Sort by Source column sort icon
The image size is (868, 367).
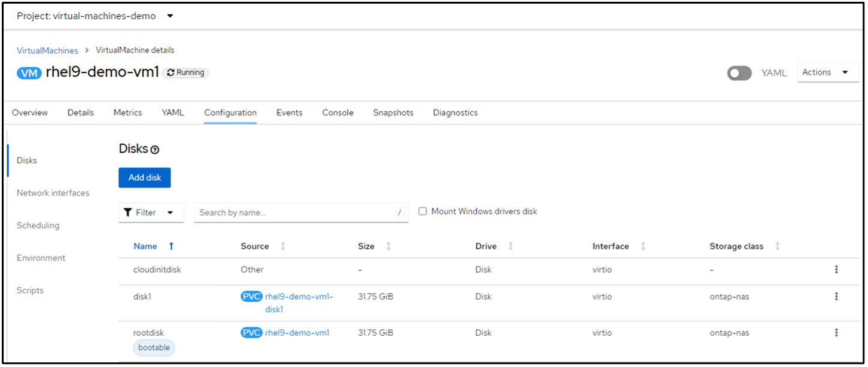[x=283, y=246]
